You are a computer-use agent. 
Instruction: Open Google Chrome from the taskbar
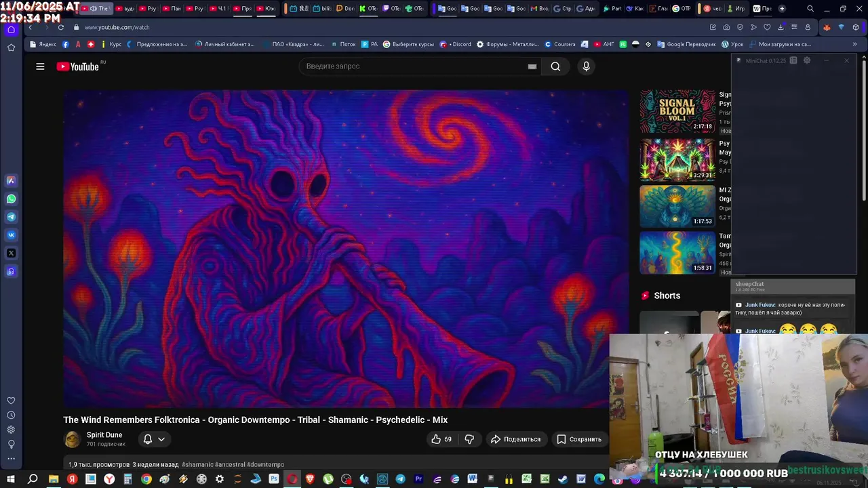146,479
